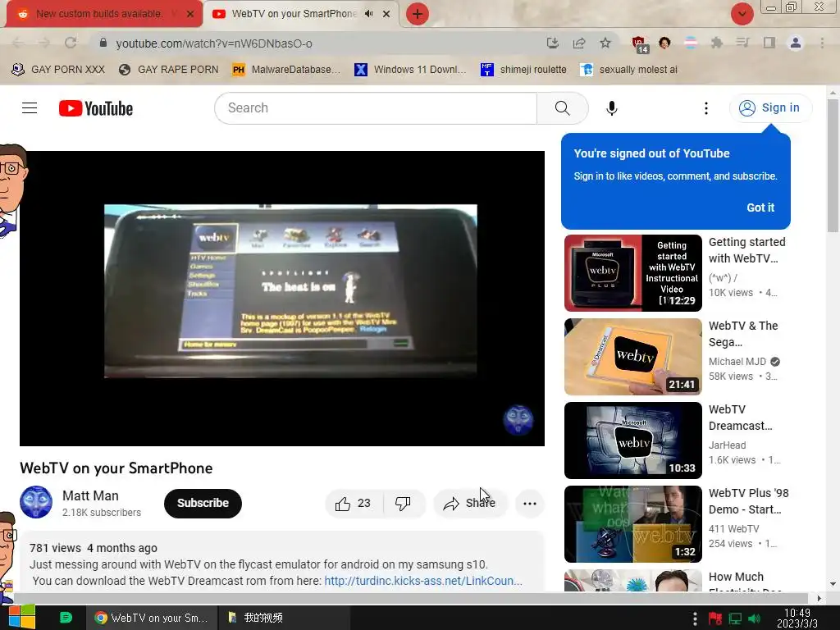Click the JarHead channel name
The height and width of the screenshot is (630, 840).
[727, 445]
